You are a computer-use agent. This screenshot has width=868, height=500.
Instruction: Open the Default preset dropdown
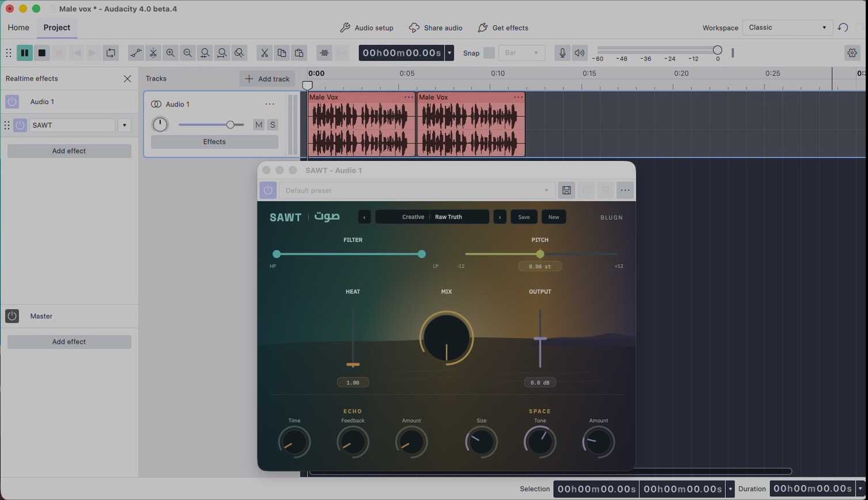click(x=417, y=191)
